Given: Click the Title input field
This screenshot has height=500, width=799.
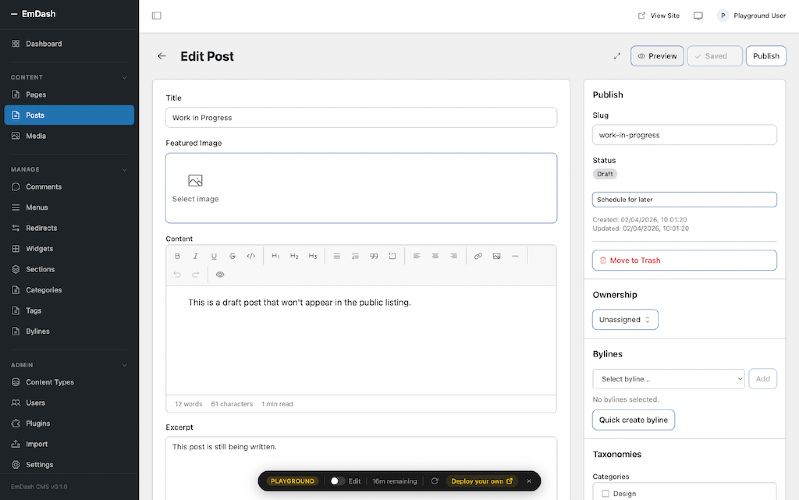Looking at the screenshot, I should 361,118.
